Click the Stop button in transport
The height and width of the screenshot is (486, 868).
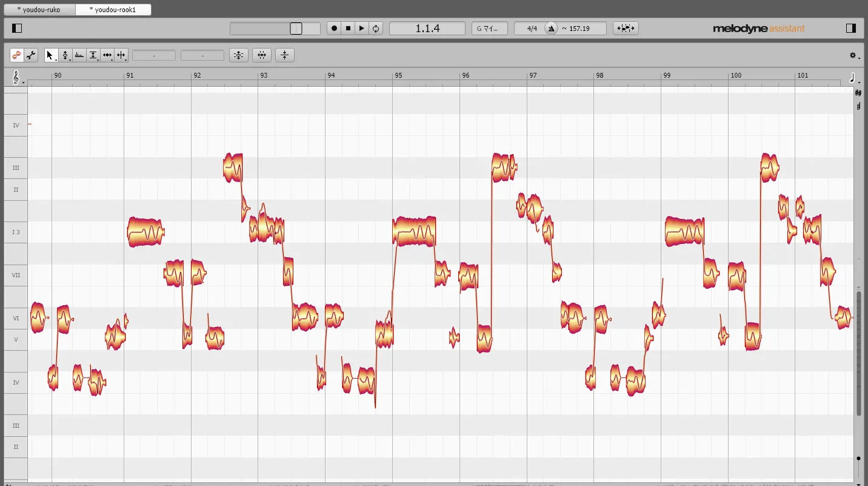348,29
